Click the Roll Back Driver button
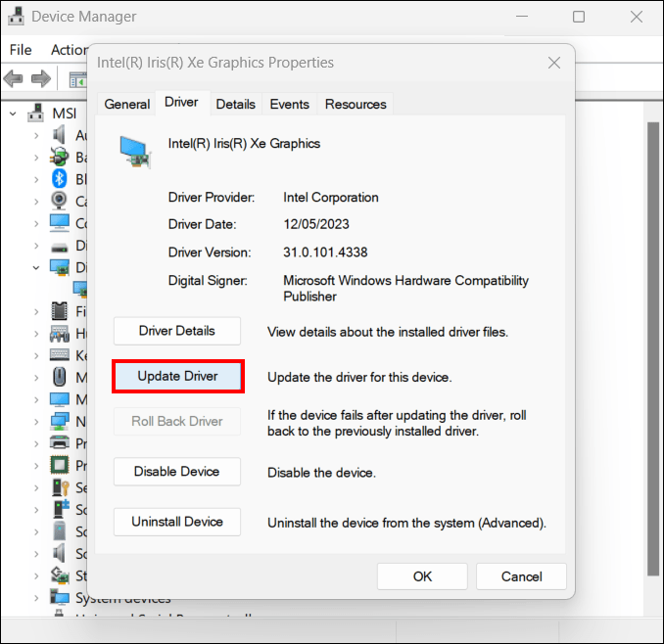This screenshot has width=664, height=644. tap(177, 422)
